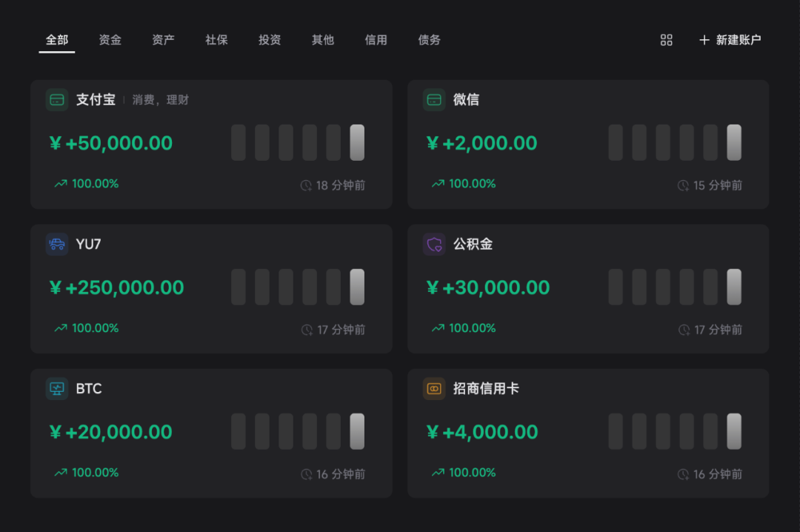Click the ¥ +4,000.00 balance amount
This screenshot has height=532, width=800.
(483, 432)
